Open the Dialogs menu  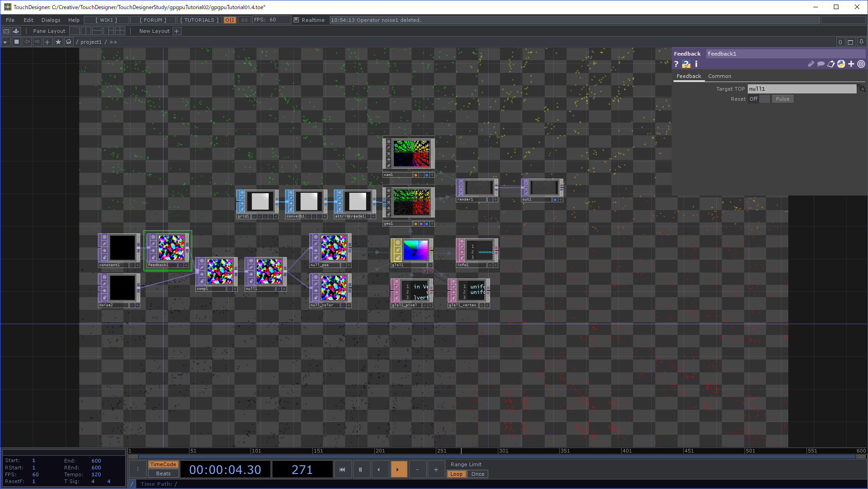click(51, 20)
